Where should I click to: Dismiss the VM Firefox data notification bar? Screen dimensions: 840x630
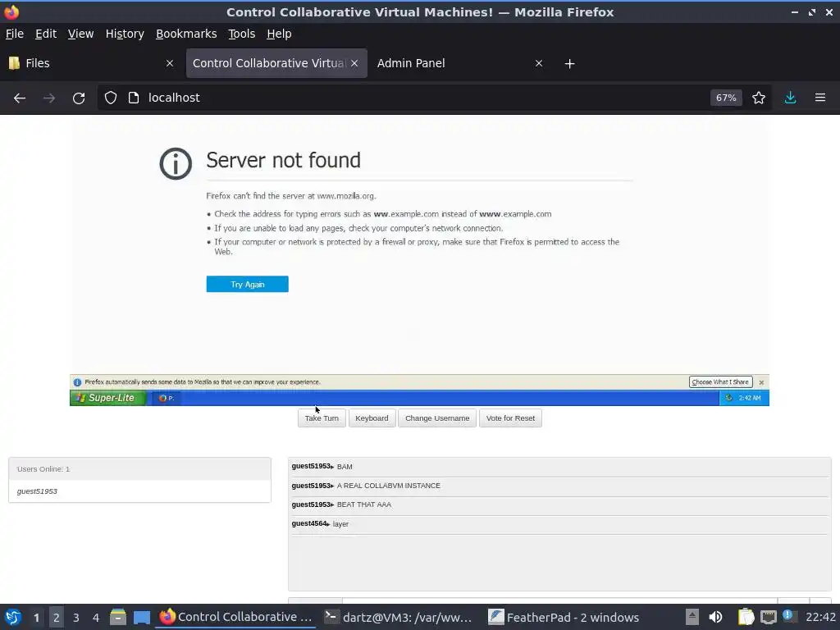tap(761, 382)
